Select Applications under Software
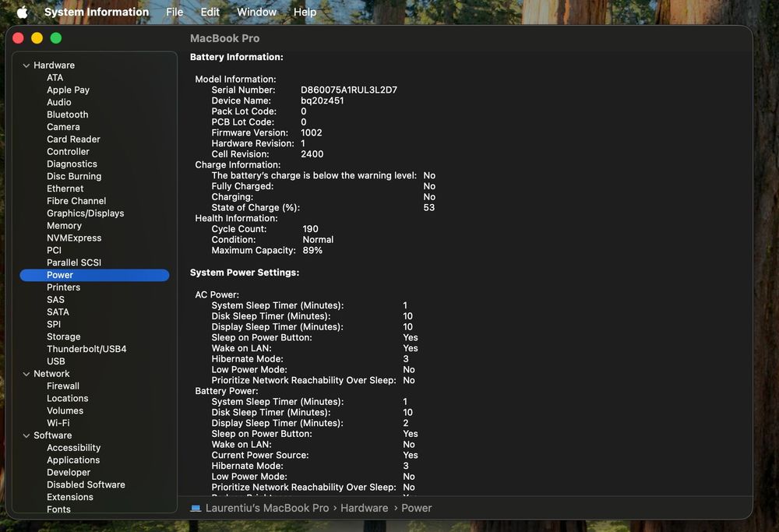The image size is (779, 532). click(73, 460)
